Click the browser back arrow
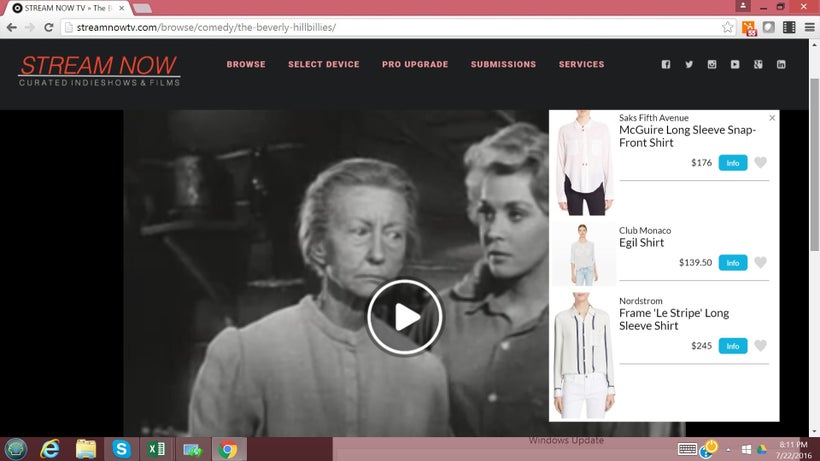820x461 pixels. 12,27
